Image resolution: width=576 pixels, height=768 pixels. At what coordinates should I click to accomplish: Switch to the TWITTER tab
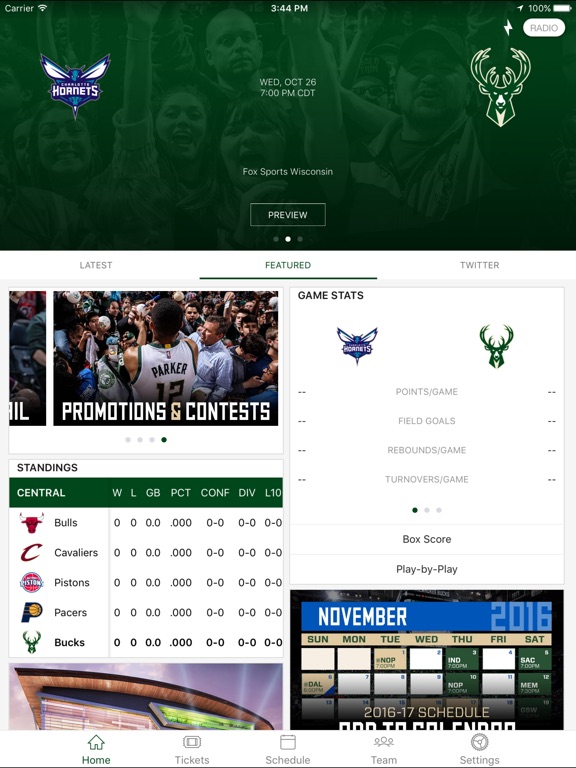[x=480, y=265]
